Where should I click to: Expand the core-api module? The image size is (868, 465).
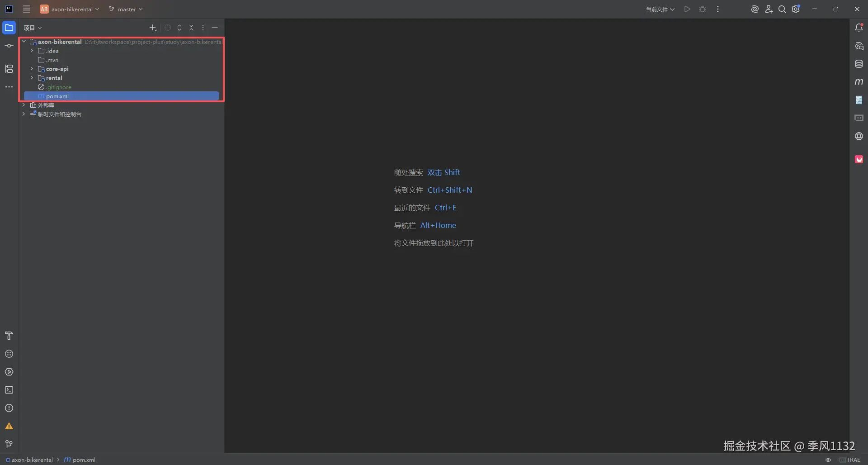pyautogui.click(x=32, y=69)
